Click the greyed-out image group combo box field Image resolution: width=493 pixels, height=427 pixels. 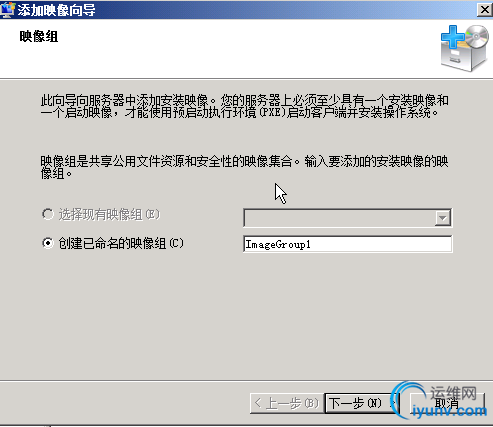(348, 218)
